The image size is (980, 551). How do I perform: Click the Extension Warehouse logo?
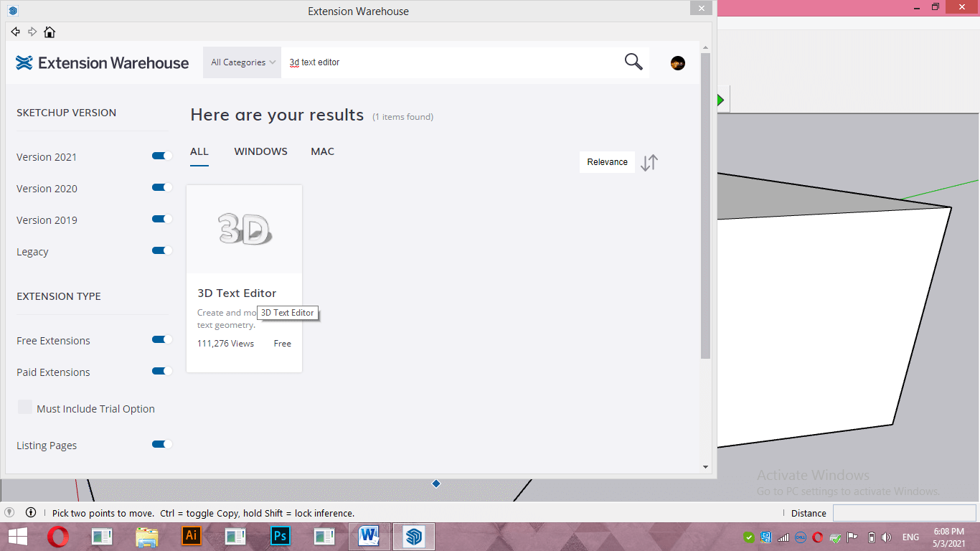(x=102, y=63)
